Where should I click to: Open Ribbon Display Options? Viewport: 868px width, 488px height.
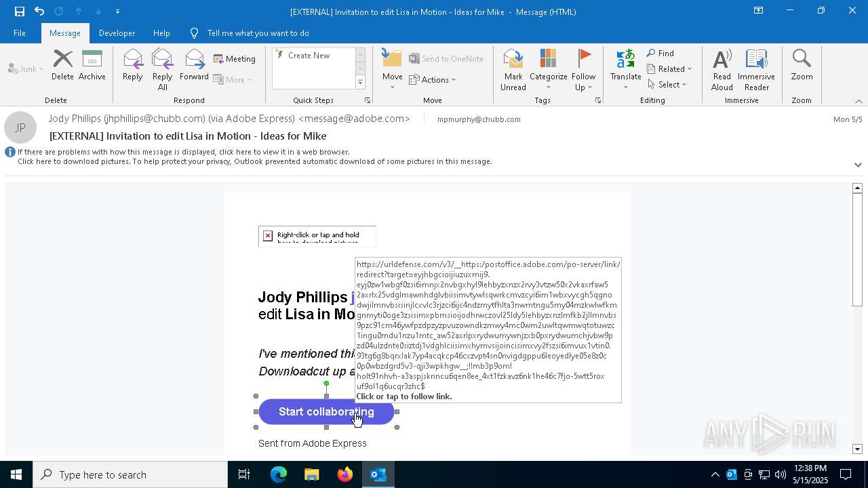759,11
